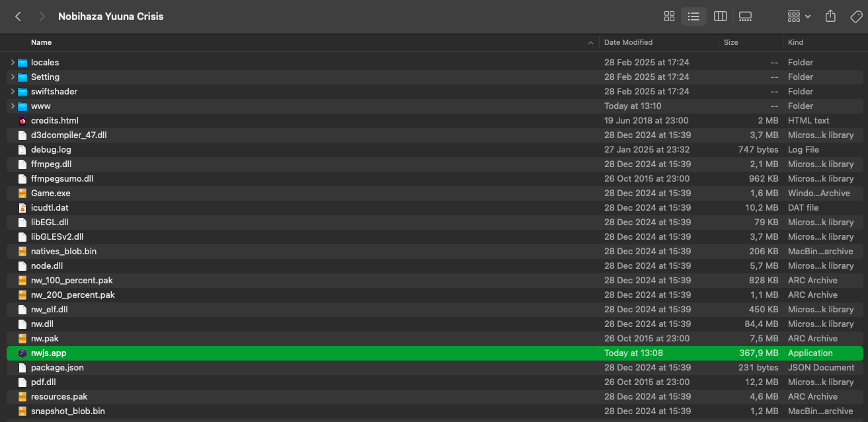Click the Edit Tags icon
The width and height of the screenshot is (868, 422).
pos(856,17)
